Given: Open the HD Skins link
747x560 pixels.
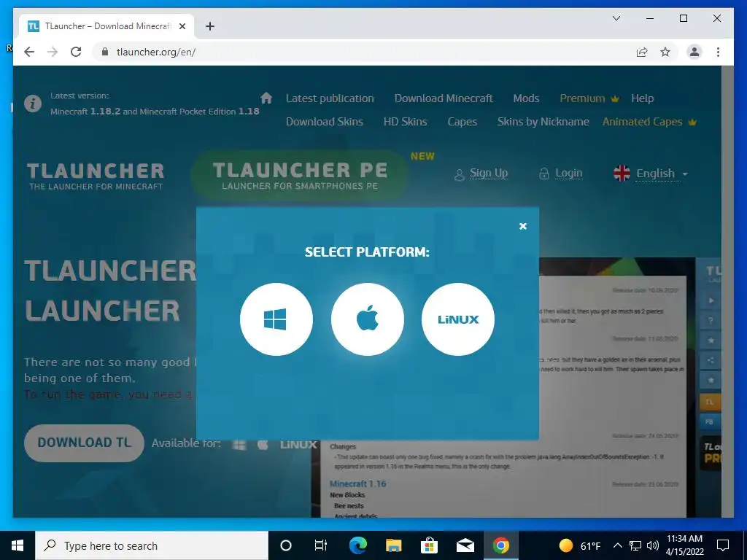Looking at the screenshot, I should (x=405, y=122).
